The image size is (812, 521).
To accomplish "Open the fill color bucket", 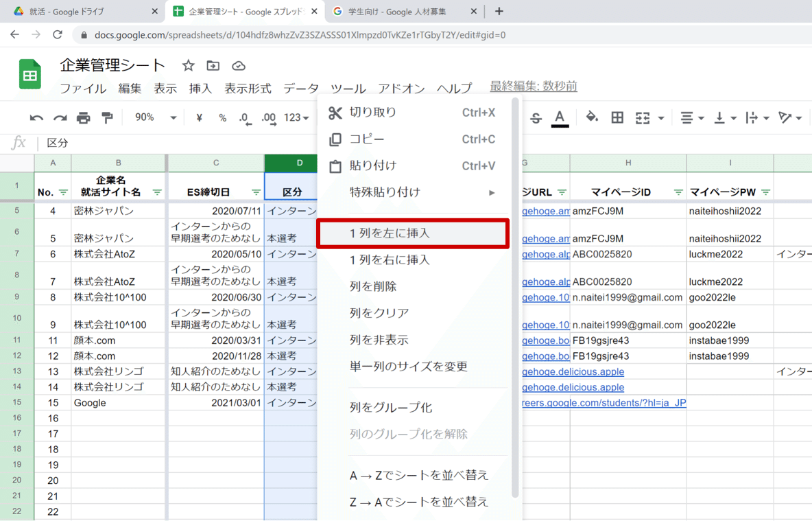I will 591,117.
